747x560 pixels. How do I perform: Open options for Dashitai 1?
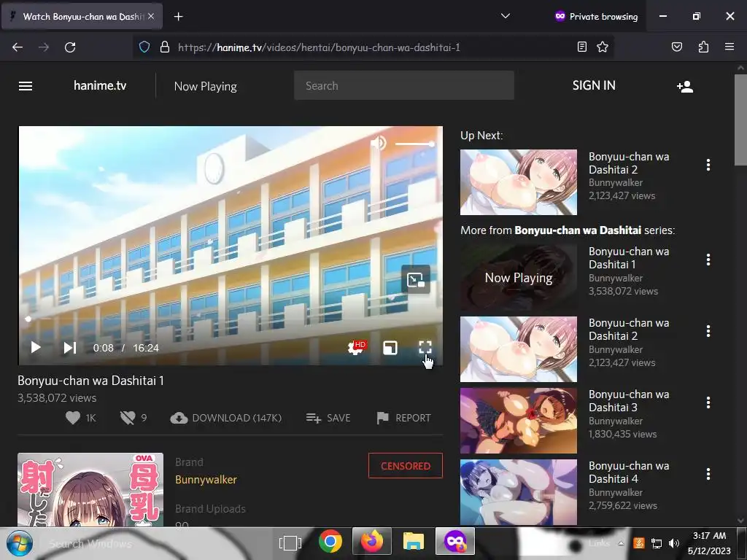pos(708,260)
